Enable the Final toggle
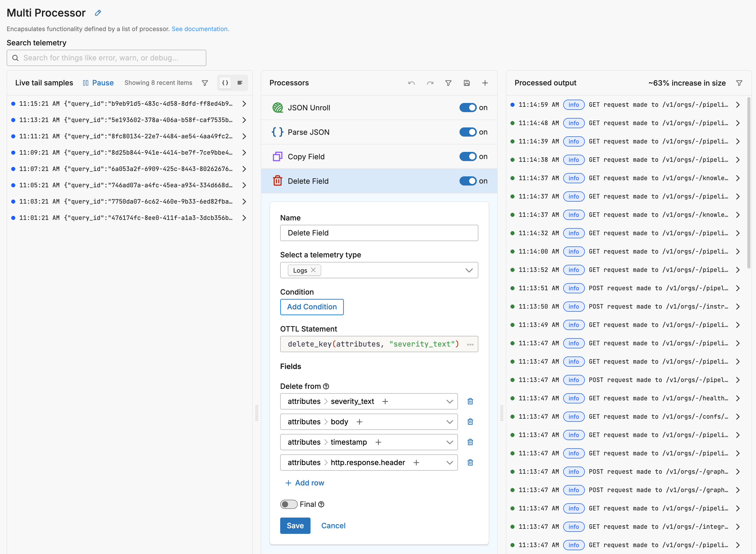This screenshot has width=756, height=554. pyautogui.click(x=289, y=504)
